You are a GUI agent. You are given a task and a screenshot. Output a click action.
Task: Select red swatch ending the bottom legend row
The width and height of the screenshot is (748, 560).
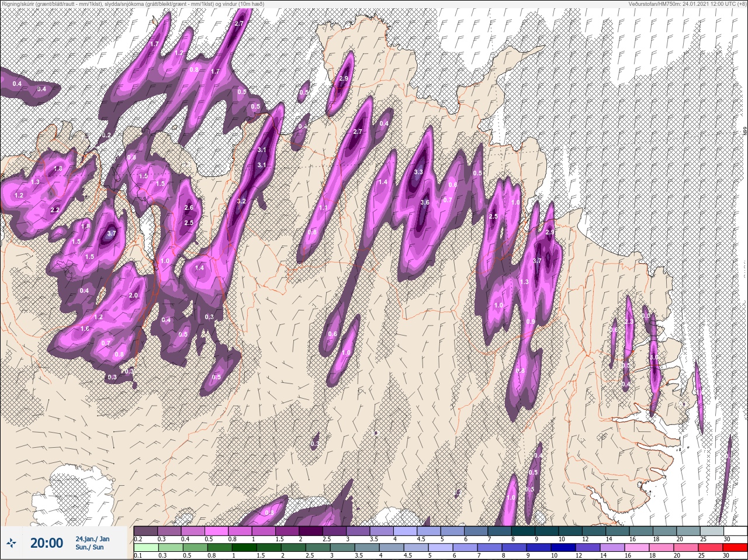735,548
